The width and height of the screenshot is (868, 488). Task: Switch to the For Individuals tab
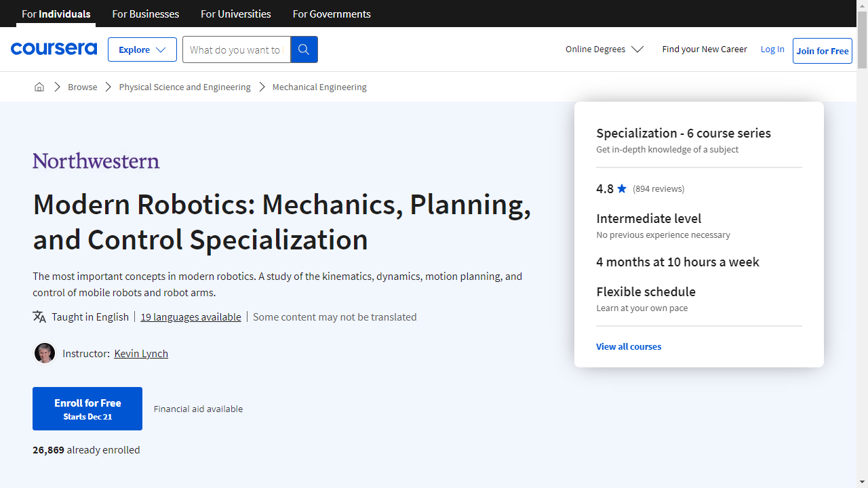56,14
